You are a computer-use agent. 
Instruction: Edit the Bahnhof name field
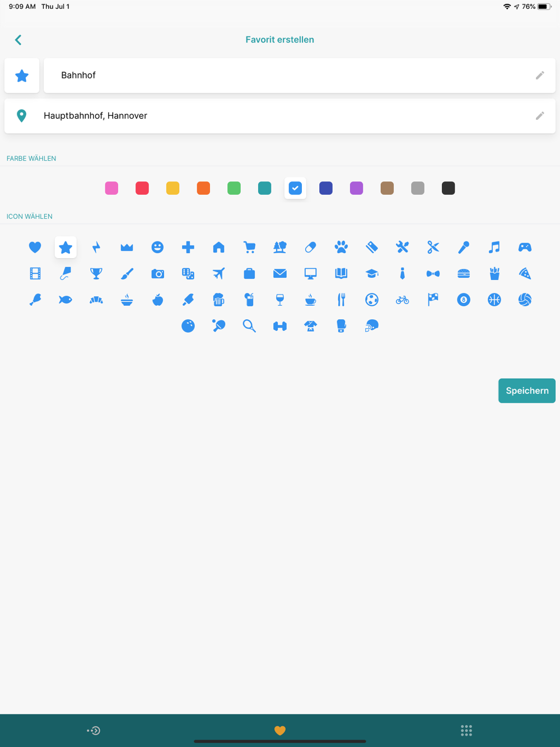[x=300, y=76]
